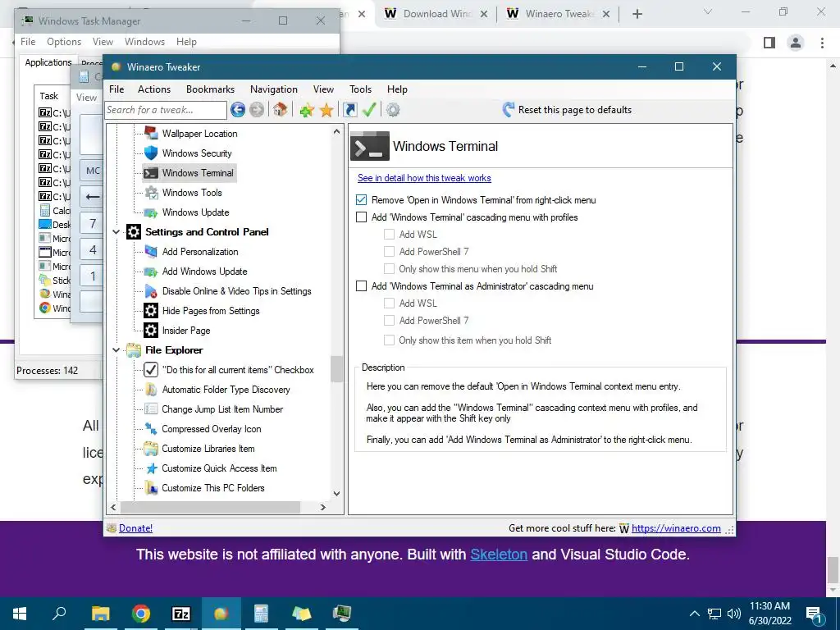Viewport: 840px width, 630px height.
Task: Open settings via the gear toolbar icon
Action: pos(393,110)
